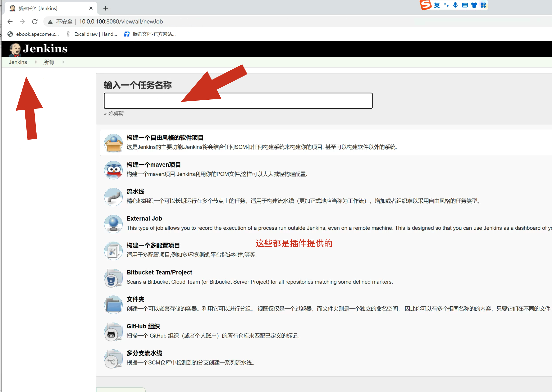
Task: Reload the current page
Action: 35,21
